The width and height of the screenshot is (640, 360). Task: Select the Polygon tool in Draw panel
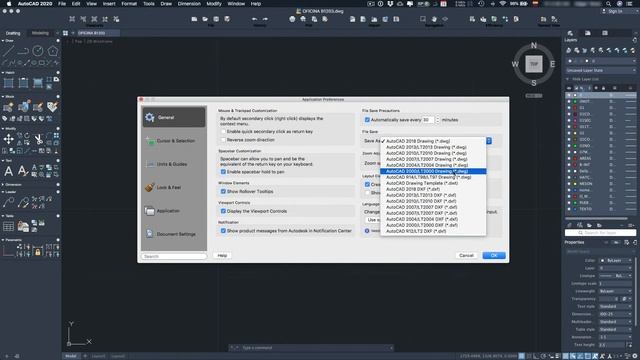[53, 51]
